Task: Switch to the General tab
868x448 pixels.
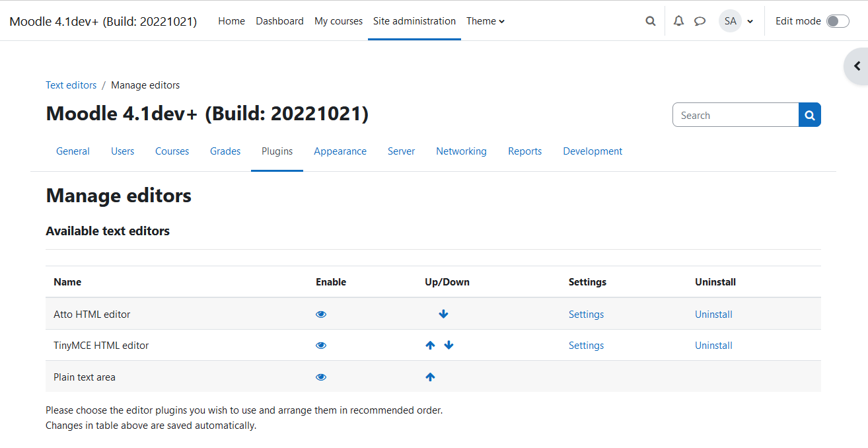Action: coord(73,151)
